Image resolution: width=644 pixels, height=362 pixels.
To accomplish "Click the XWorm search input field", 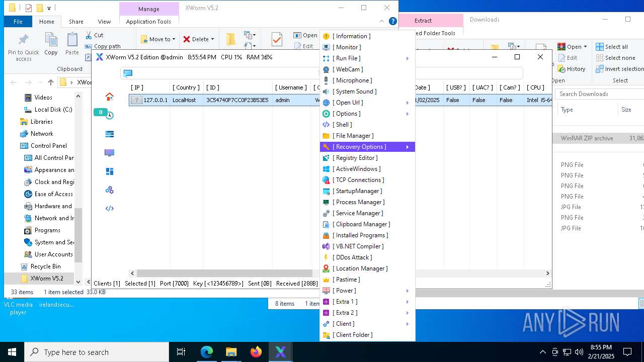I will point(322,73).
